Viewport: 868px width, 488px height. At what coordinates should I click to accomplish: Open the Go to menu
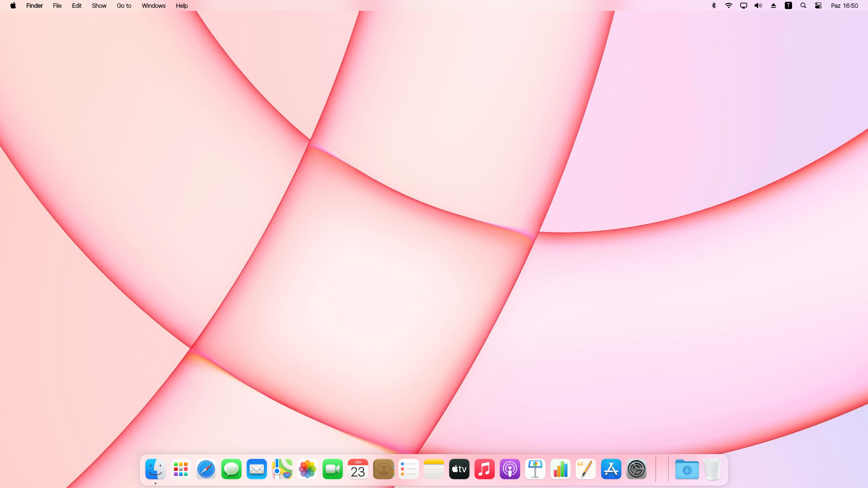pos(124,5)
